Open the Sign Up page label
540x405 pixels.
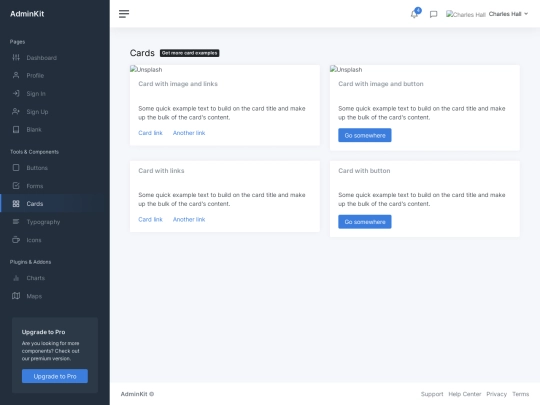point(37,112)
